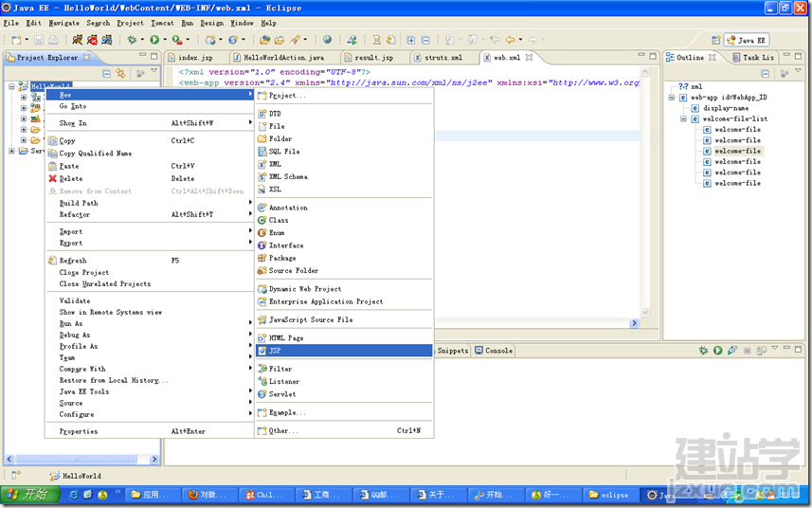The width and height of the screenshot is (812, 508).
Task: Click the Start Tomcat toolbar icon
Action: [x=77, y=40]
